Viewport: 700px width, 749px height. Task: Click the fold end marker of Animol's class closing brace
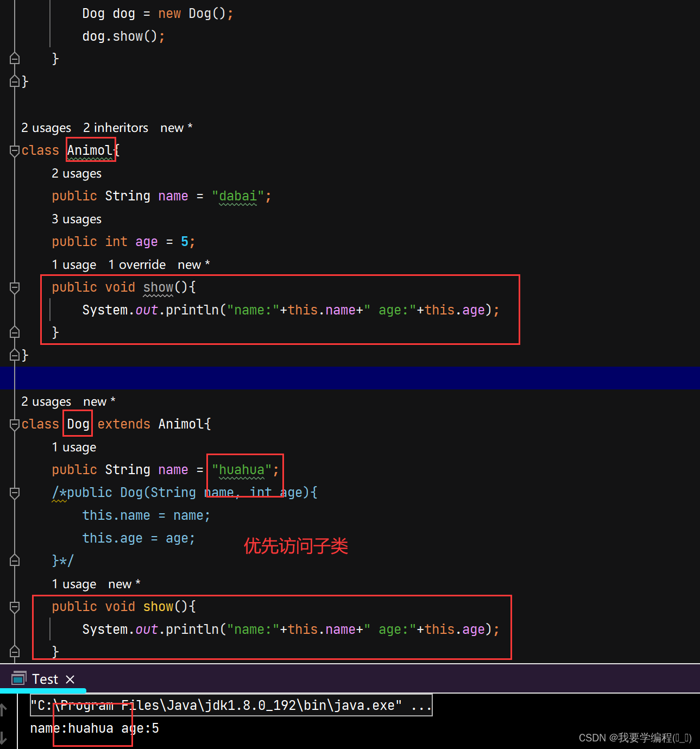pos(15,355)
